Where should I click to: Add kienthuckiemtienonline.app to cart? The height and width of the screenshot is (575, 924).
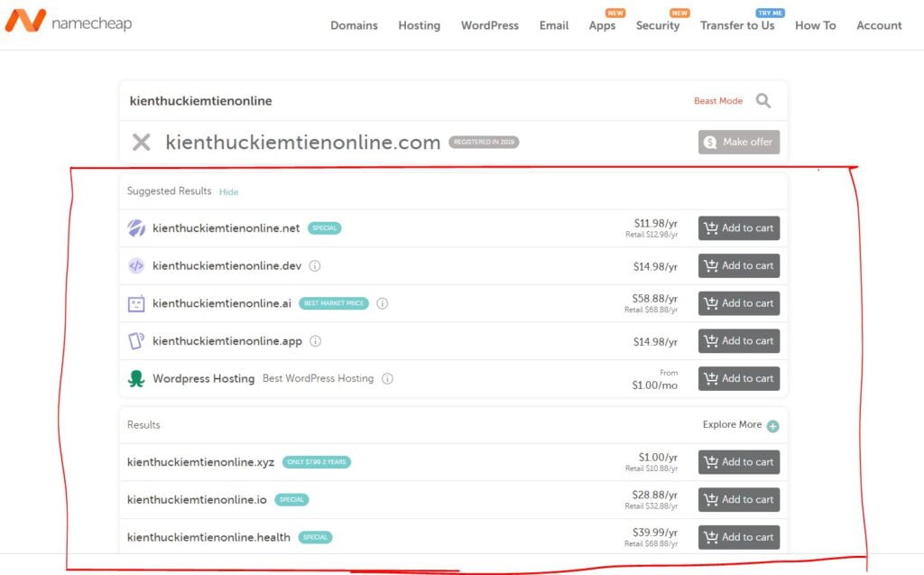pyautogui.click(x=739, y=341)
